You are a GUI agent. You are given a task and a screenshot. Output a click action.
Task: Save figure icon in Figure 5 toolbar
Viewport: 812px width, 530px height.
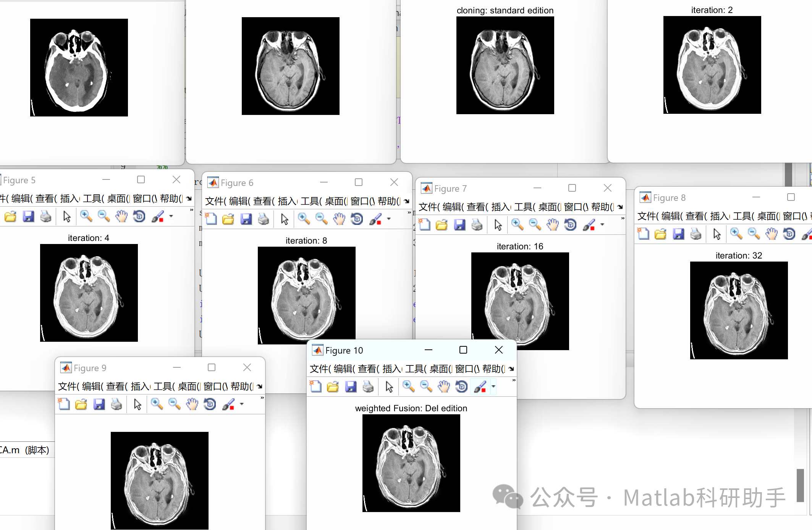pos(28,217)
